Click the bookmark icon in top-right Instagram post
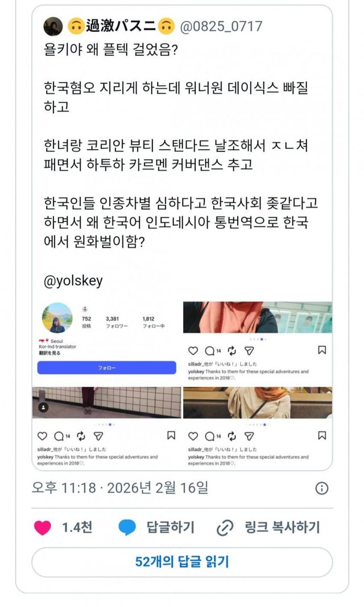Image resolution: width=364 pixels, height=607 pixels. click(321, 350)
